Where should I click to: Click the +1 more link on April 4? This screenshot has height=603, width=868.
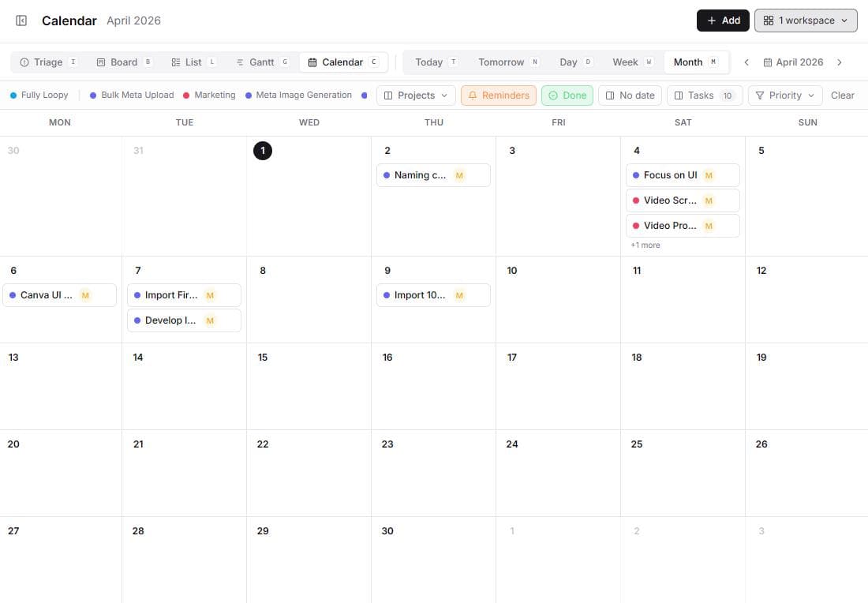click(x=645, y=245)
